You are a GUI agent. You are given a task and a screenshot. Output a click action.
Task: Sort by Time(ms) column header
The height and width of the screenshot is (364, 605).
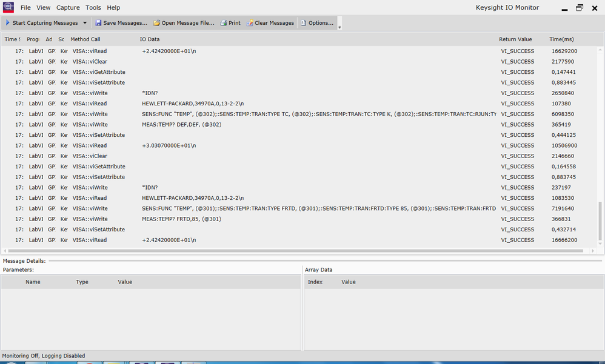click(561, 39)
